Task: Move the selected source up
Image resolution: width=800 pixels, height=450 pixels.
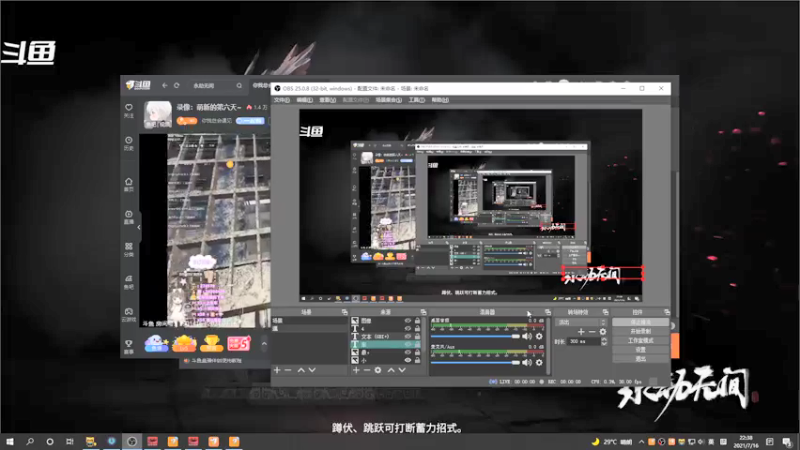Action: tap(391, 370)
